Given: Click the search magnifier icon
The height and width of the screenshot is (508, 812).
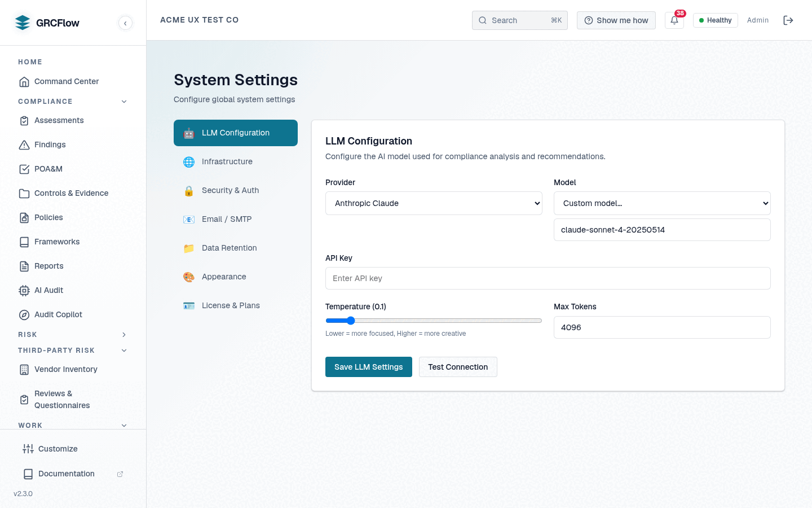Looking at the screenshot, I should click(483, 20).
